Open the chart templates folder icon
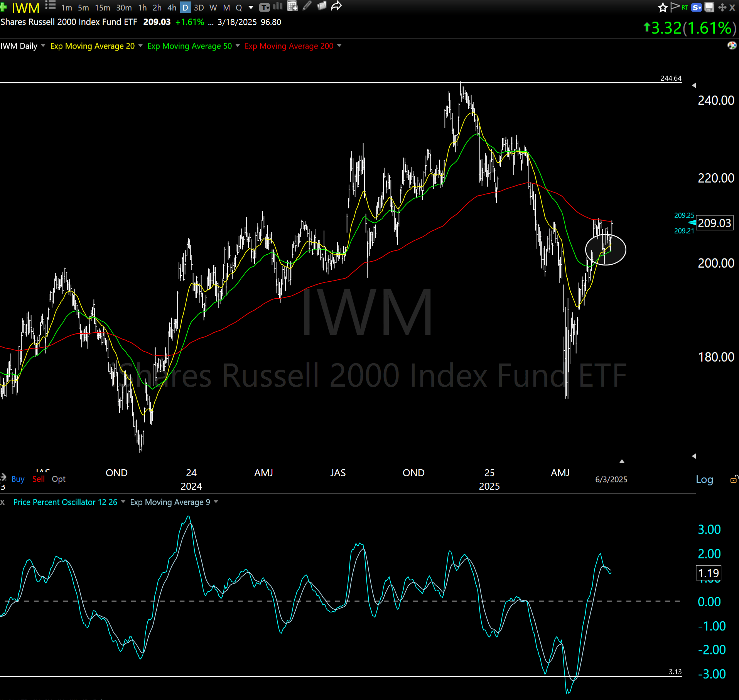The width and height of the screenshot is (739, 700). click(x=322, y=6)
